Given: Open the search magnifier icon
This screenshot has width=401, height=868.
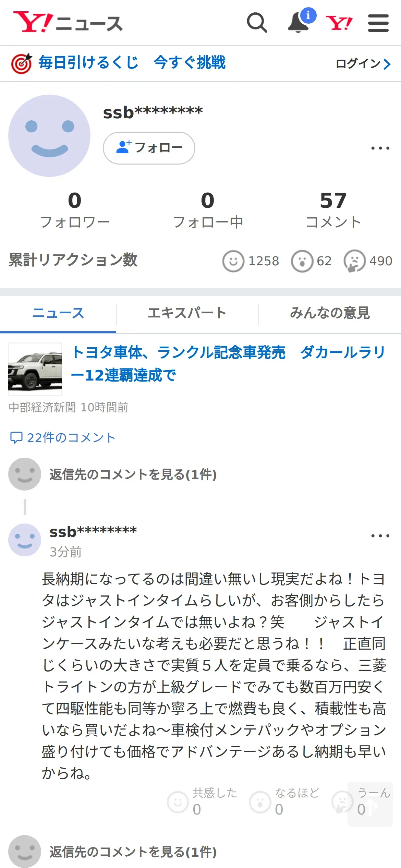Looking at the screenshot, I should [x=257, y=23].
